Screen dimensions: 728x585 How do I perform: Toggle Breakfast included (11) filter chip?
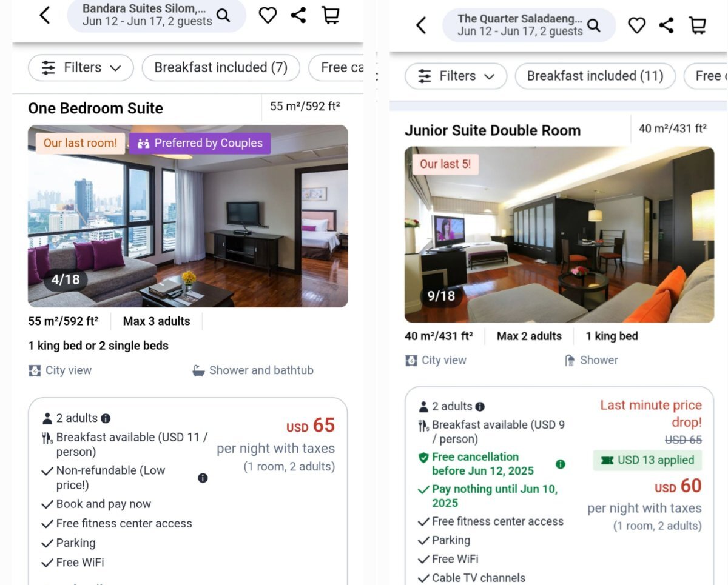[x=595, y=76]
